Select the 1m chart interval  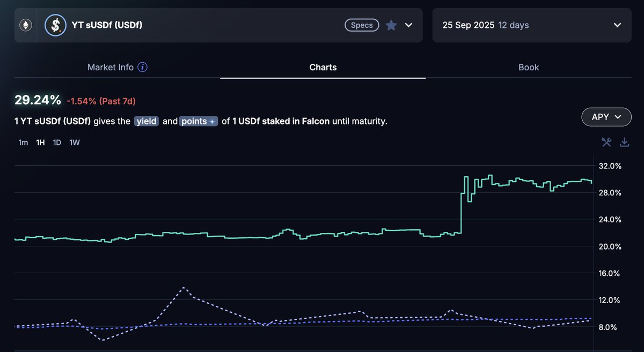(x=23, y=142)
